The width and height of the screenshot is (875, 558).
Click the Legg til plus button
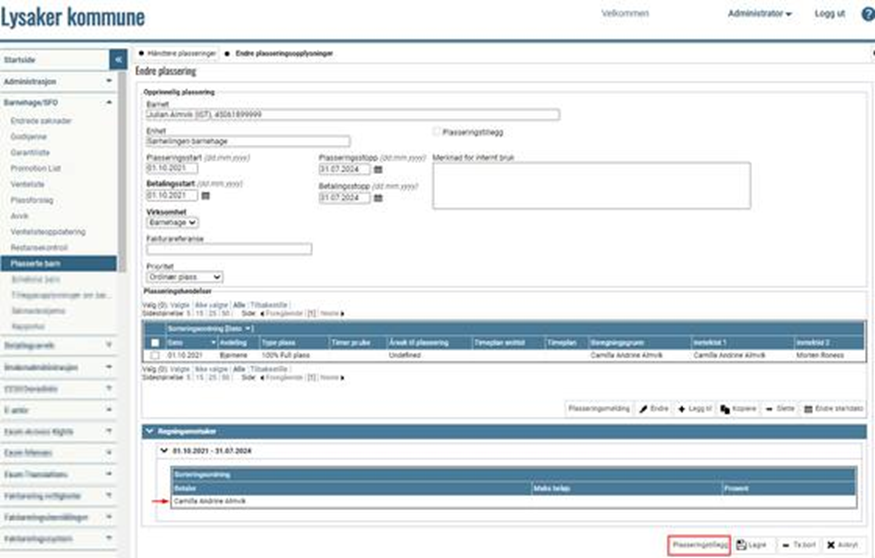point(695,409)
